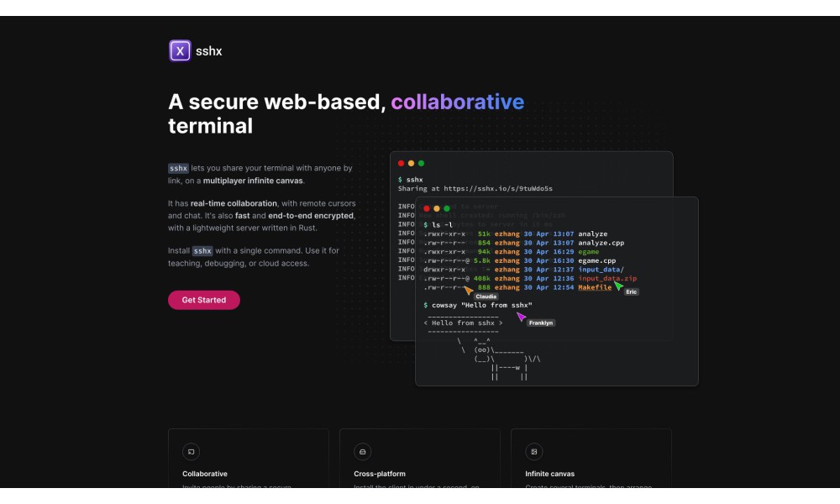
Task: Click green dot on front terminal window
Action: point(447,208)
